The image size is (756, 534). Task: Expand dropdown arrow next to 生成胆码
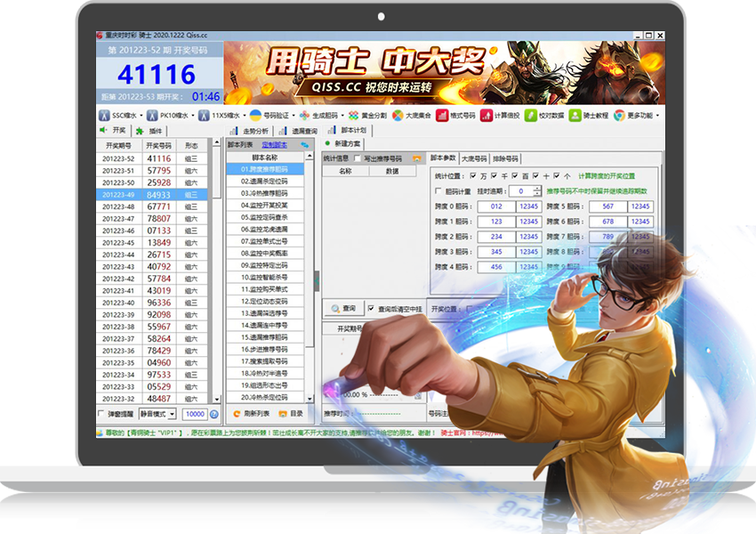coord(342,116)
